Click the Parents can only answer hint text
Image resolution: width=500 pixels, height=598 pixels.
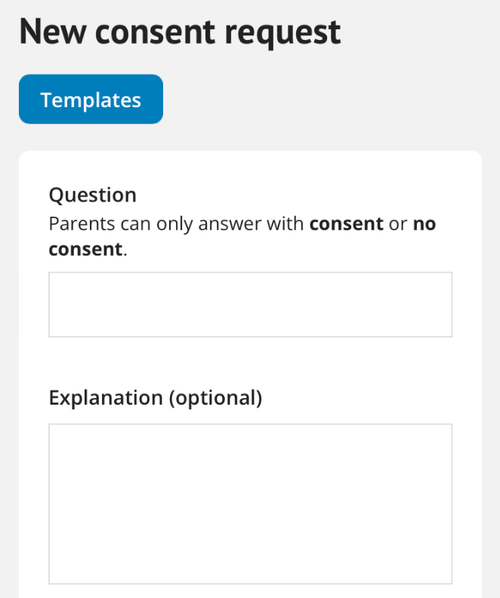click(x=242, y=236)
